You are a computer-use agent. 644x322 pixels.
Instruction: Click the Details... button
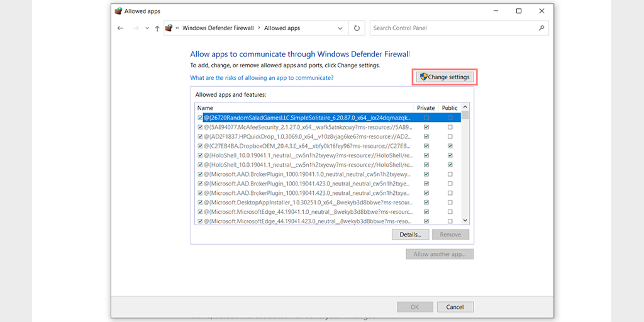click(x=410, y=235)
